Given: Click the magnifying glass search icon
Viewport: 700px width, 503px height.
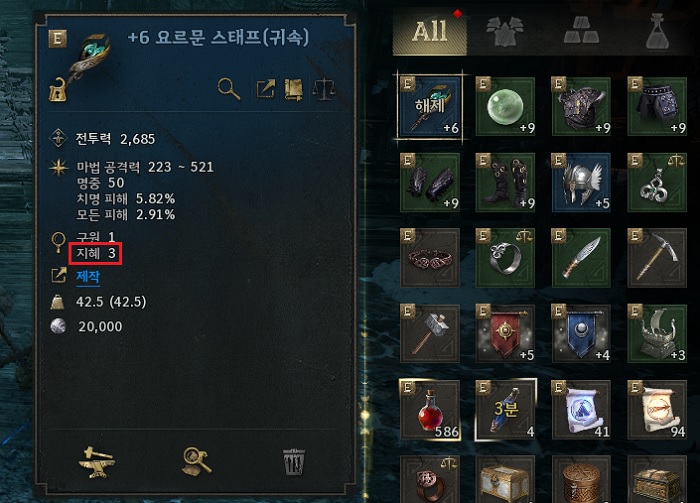Looking at the screenshot, I should (229, 89).
